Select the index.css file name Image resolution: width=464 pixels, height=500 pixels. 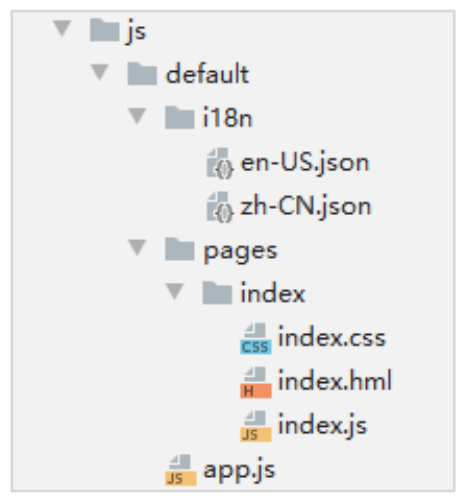pyautogui.click(x=332, y=337)
